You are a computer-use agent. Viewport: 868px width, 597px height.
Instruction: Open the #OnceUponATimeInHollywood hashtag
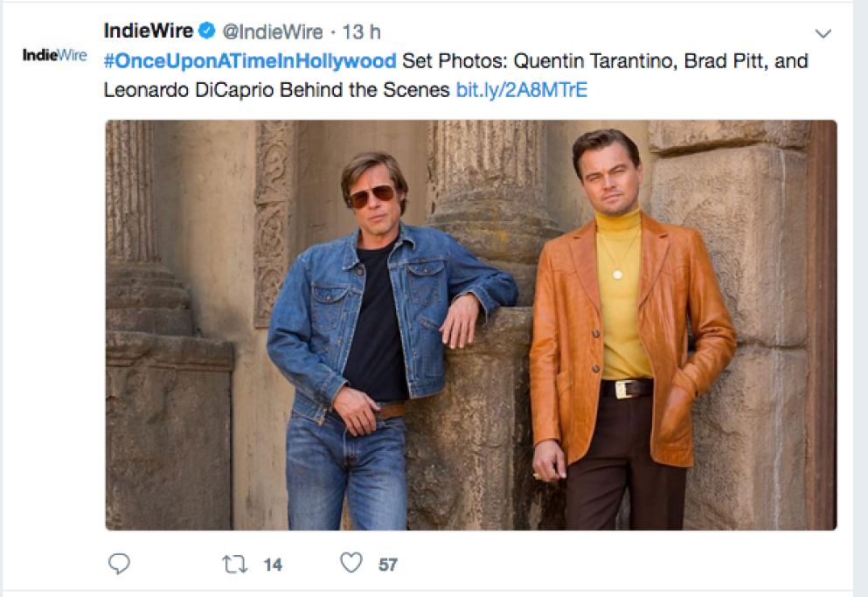click(250, 62)
